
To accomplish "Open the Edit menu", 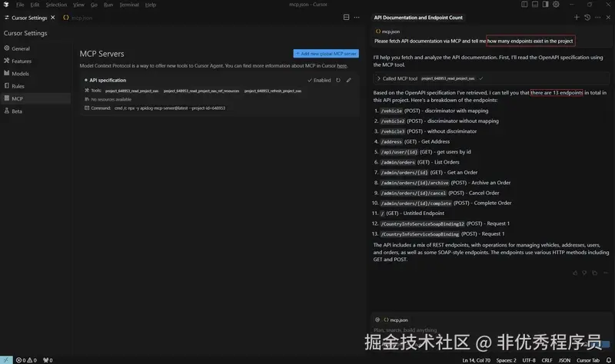I will 35,5.
